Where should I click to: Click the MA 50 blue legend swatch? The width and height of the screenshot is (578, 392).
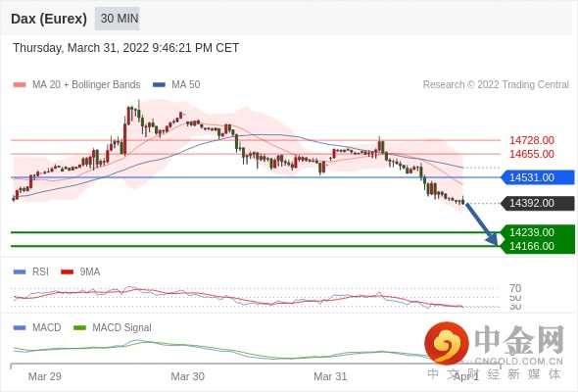159,85
